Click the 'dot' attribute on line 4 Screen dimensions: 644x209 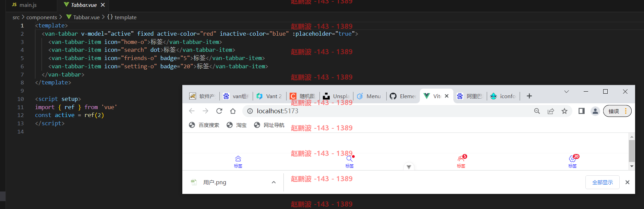click(155, 50)
